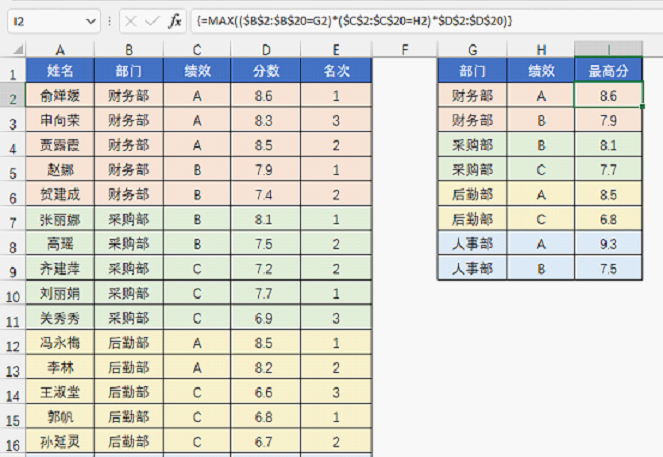This screenshot has width=663, height=457.
Task: Click highest score 6.8 in column I
Action: (608, 219)
